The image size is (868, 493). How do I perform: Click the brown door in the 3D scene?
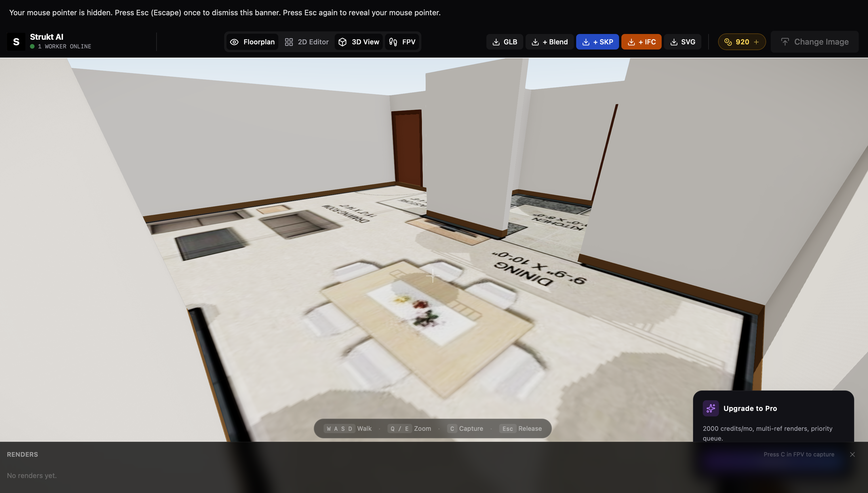coord(407,148)
